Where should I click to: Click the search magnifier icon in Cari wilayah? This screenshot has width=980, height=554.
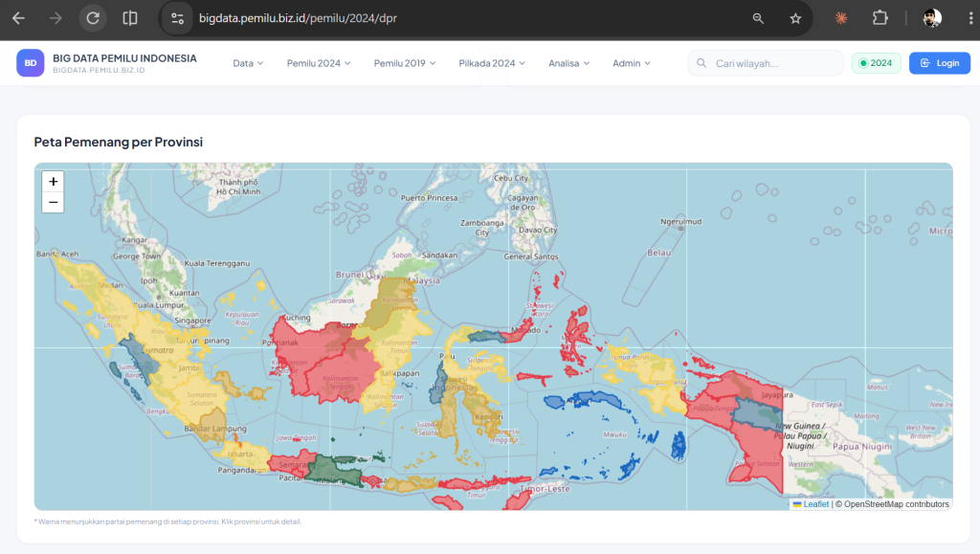702,63
